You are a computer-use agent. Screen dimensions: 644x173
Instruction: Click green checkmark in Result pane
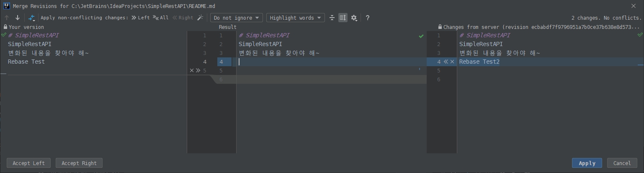pos(421,36)
